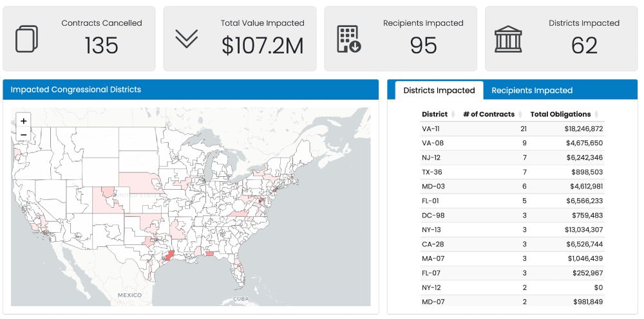Click the $6,242,346 obligations value
The image size is (644, 319).
pos(585,158)
